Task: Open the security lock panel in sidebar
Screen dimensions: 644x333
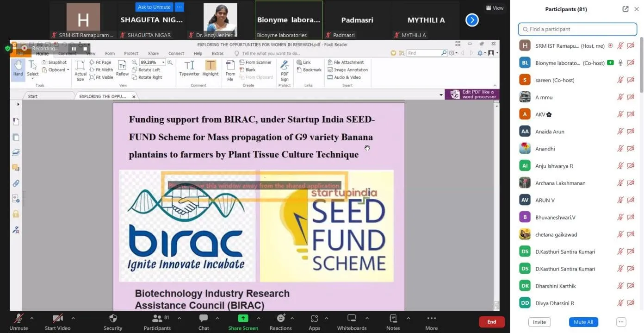Action: pos(16,214)
